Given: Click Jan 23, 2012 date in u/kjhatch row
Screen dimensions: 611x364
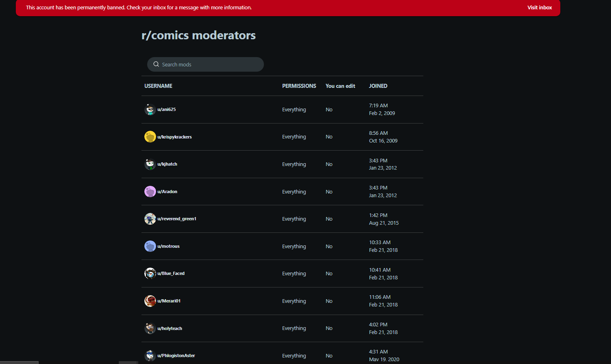Looking at the screenshot, I should point(383,168).
